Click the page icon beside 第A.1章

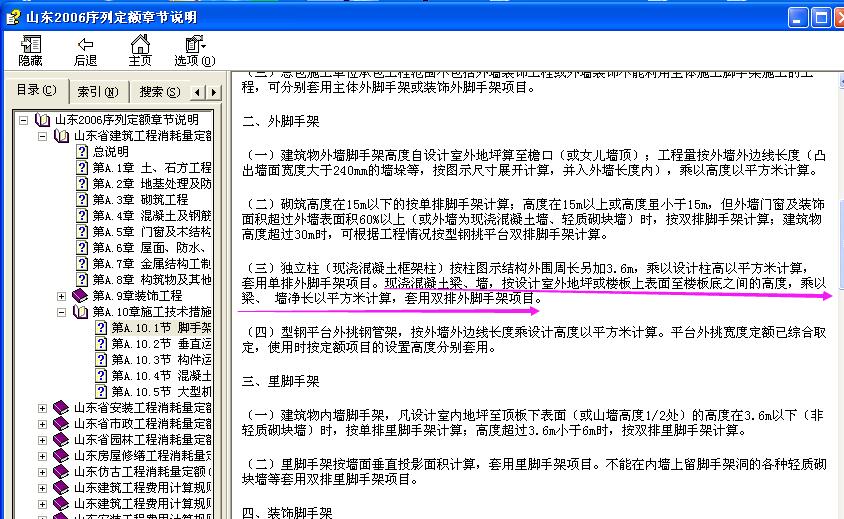click(x=82, y=168)
